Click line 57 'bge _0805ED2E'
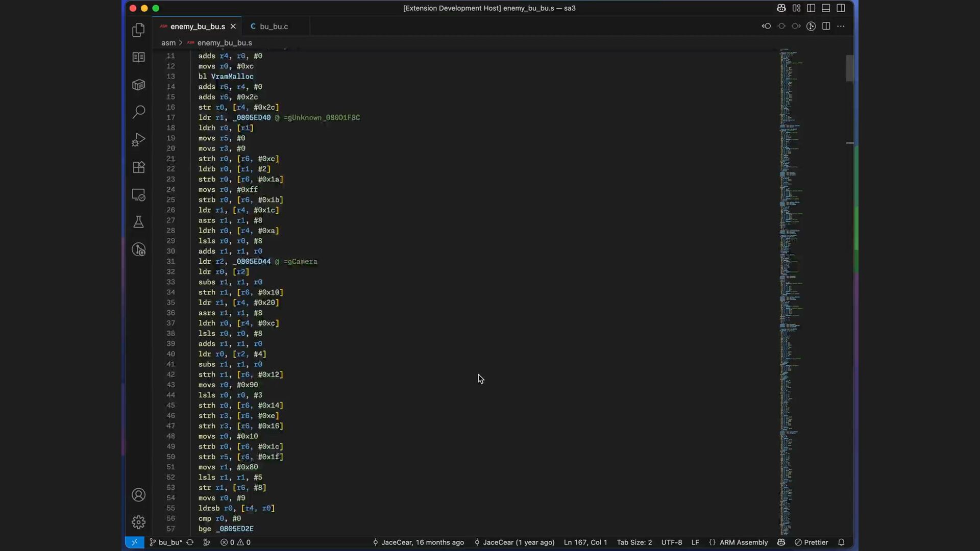Screen dimensions: 980x551 pos(226,529)
